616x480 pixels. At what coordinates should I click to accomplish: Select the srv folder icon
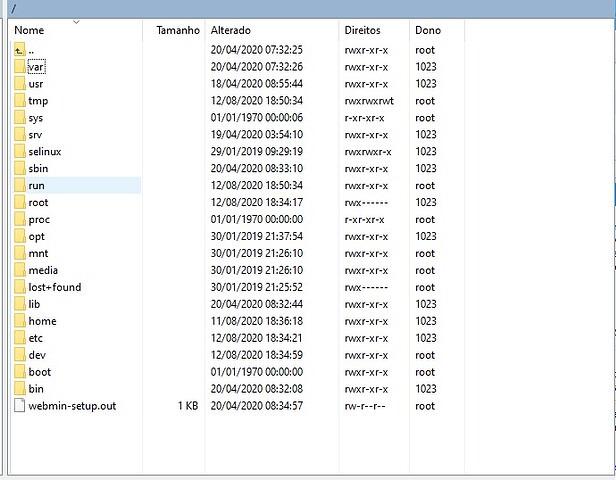click(x=19, y=135)
